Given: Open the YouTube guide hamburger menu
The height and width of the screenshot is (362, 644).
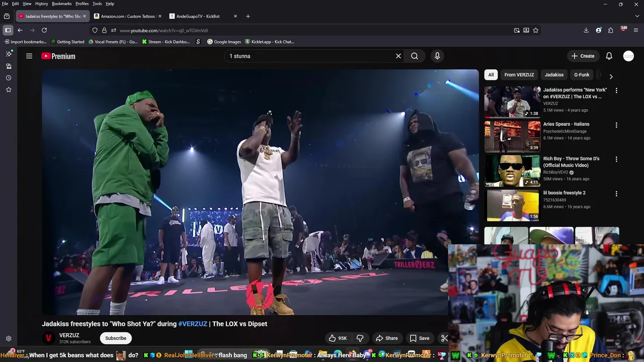Looking at the screenshot, I should [29, 56].
